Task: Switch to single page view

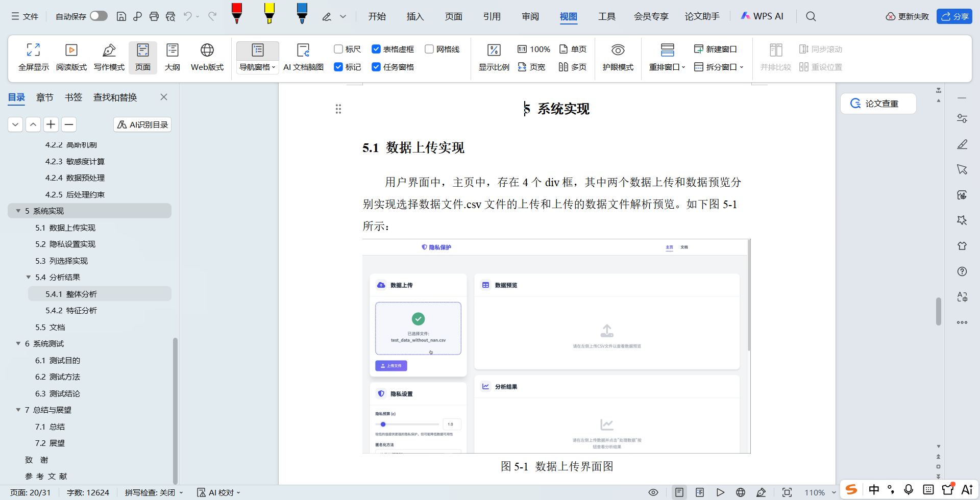Action: pyautogui.click(x=573, y=49)
